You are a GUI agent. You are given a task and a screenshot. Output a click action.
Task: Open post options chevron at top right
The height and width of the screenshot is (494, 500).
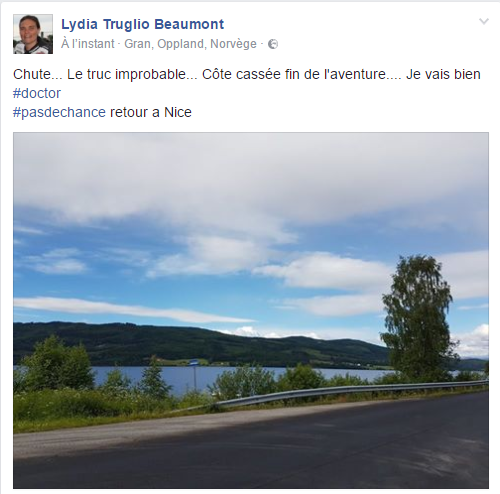click(484, 22)
